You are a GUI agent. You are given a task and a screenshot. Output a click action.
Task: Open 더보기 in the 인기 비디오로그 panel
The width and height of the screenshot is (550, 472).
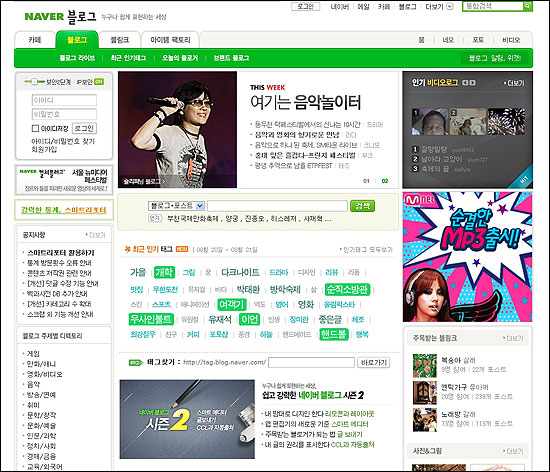[514, 83]
